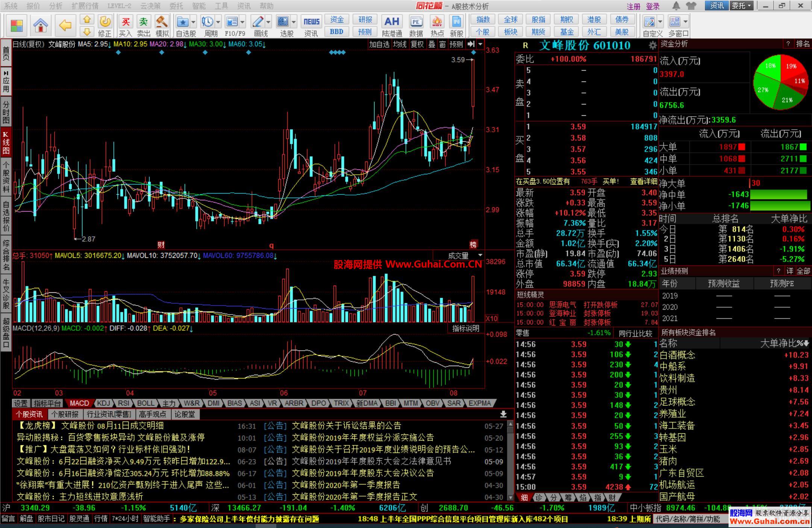Open the HOT 热点 flame icon
This screenshot has width=812, height=528.
point(437,21)
